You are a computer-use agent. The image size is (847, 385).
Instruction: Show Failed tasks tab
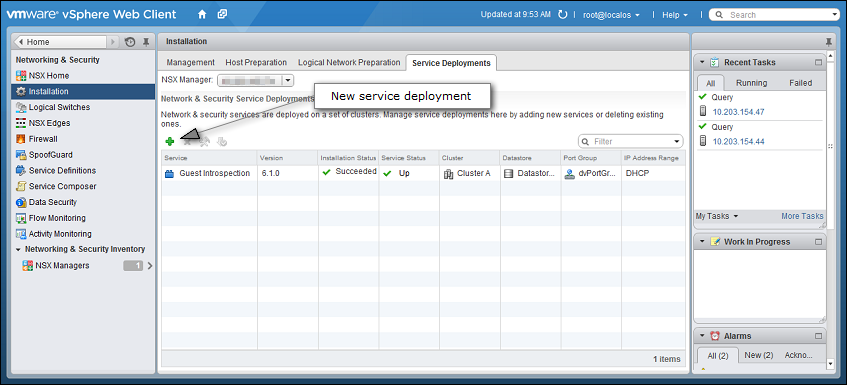point(801,83)
